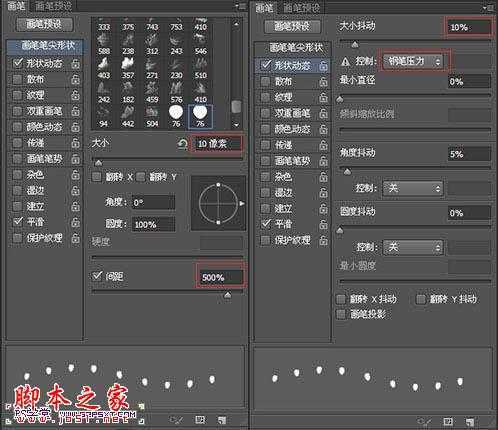Image resolution: width=498 pixels, height=430 pixels.
Task: Click lock icon beside 颜色动态 in left panel
Action: pyautogui.click(x=76, y=127)
